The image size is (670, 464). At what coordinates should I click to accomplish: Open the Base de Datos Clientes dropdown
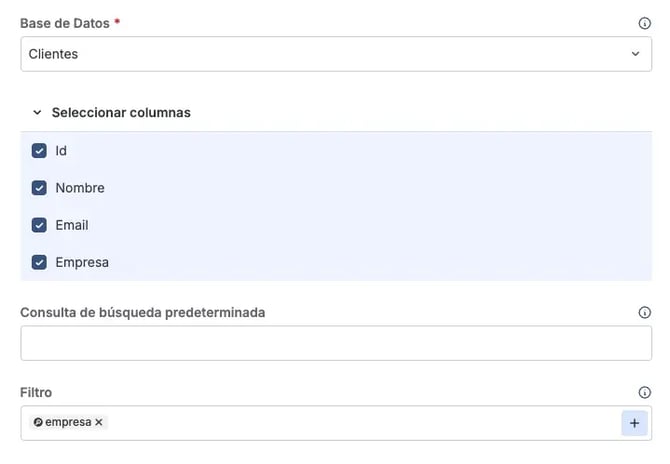[x=320, y=54]
